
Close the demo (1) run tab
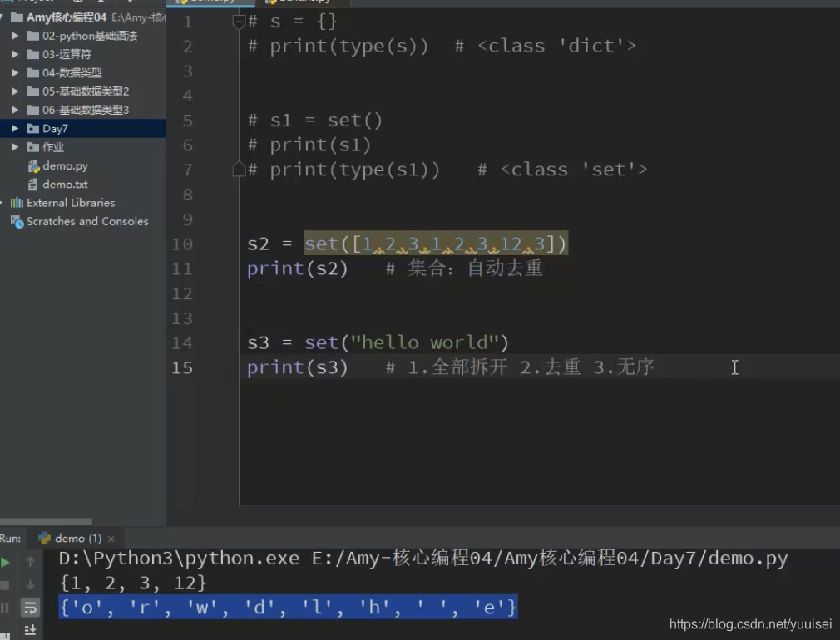coord(111,539)
